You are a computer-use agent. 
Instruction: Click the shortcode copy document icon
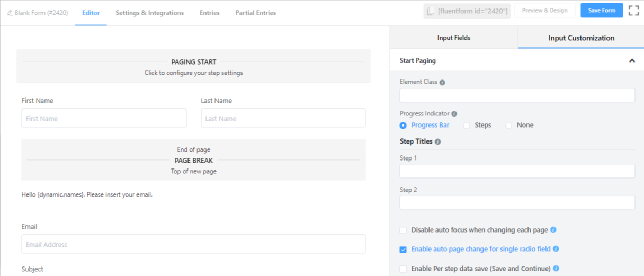pyautogui.click(x=431, y=11)
